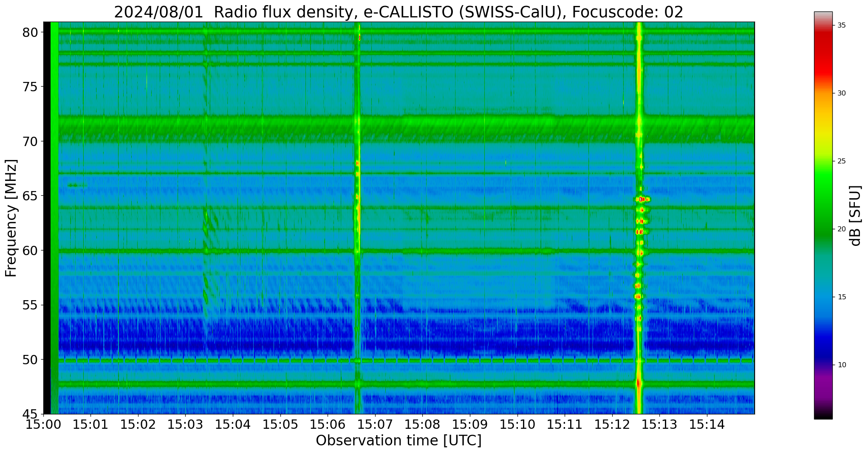Screen dimensions: 868x453
Task: Click the 'Frequency [MHz]' axis label
Action: tap(11, 218)
